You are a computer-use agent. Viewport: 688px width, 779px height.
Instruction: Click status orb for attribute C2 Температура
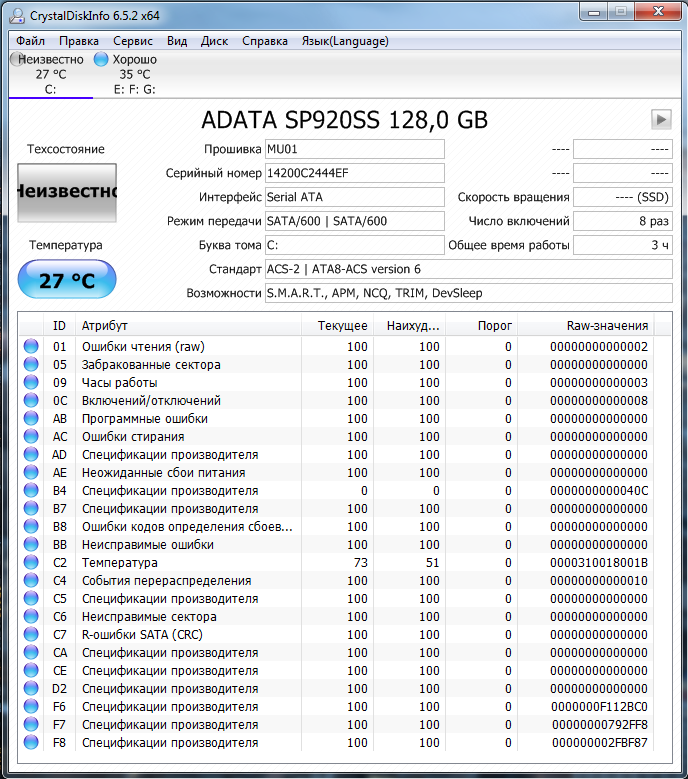31,562
